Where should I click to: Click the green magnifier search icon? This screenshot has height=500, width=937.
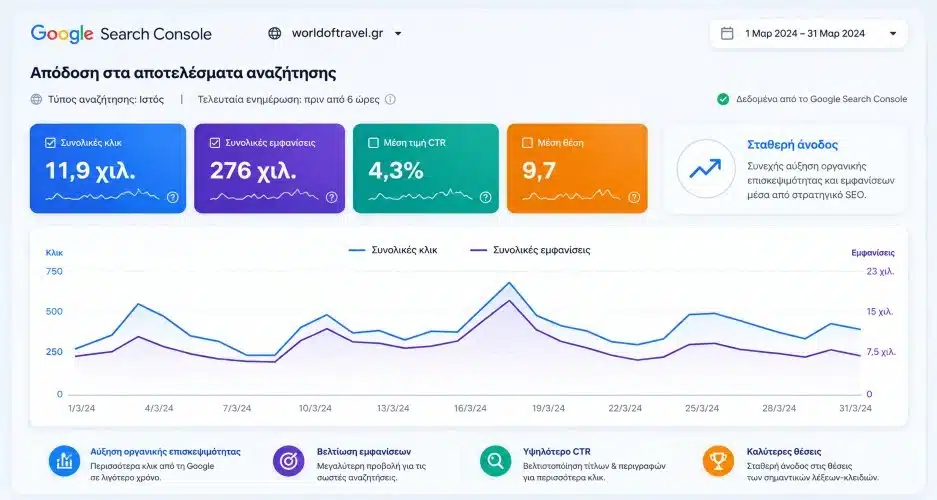(x=495, y=461)
